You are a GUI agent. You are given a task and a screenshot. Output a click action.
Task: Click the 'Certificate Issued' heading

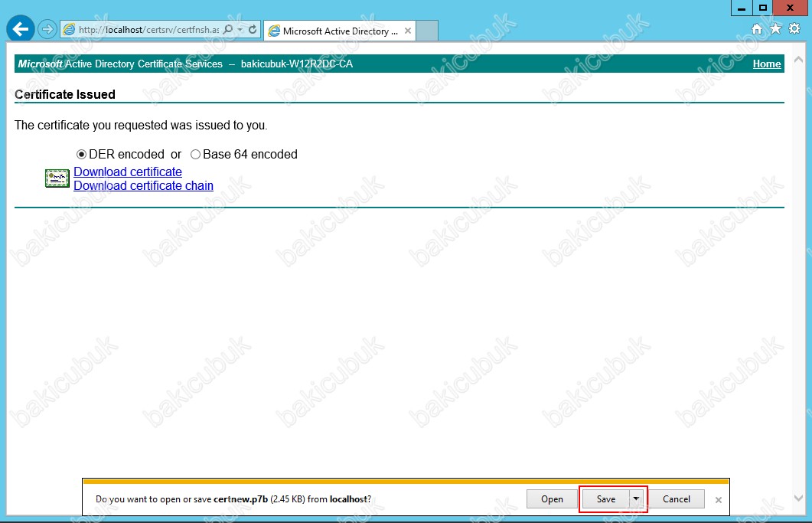pos(65,94)
